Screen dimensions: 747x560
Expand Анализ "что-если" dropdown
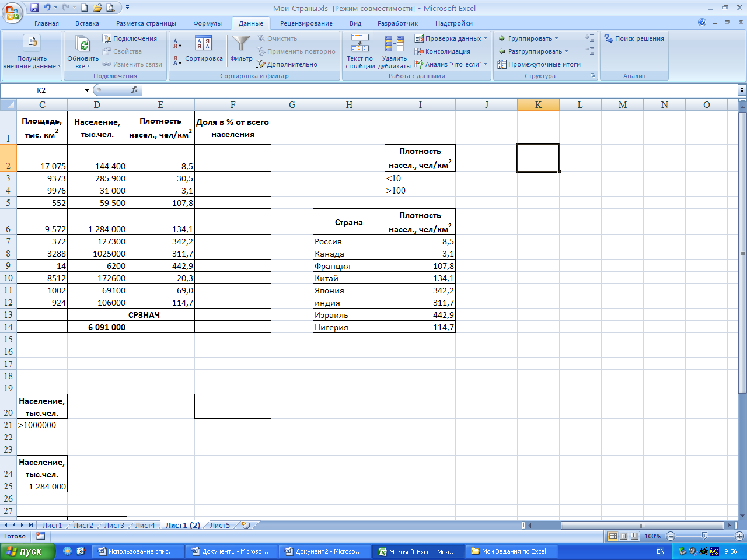485,64
